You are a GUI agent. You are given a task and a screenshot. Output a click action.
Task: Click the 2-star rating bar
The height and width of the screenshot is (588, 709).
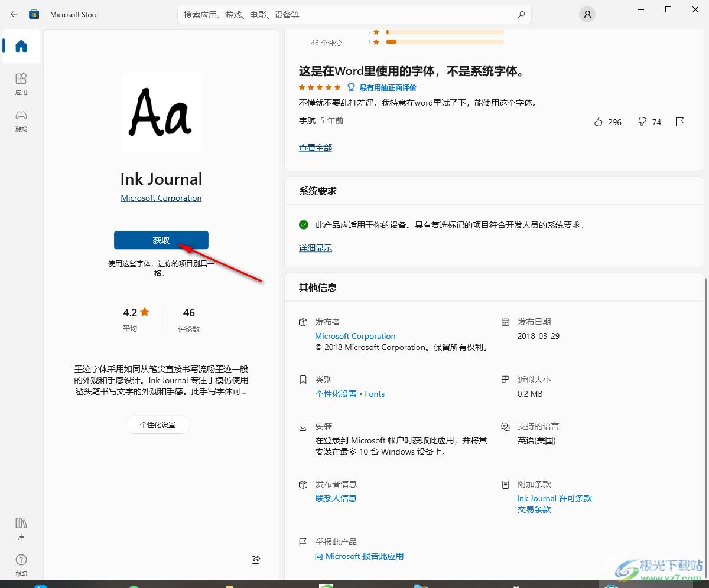tap(445, 32)
